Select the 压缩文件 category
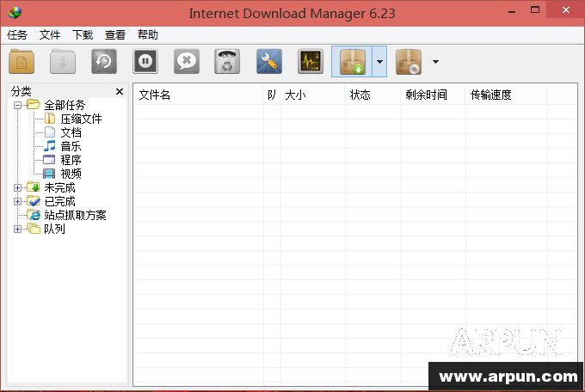This screenshot has width=585, height=392. coord(81,119)
